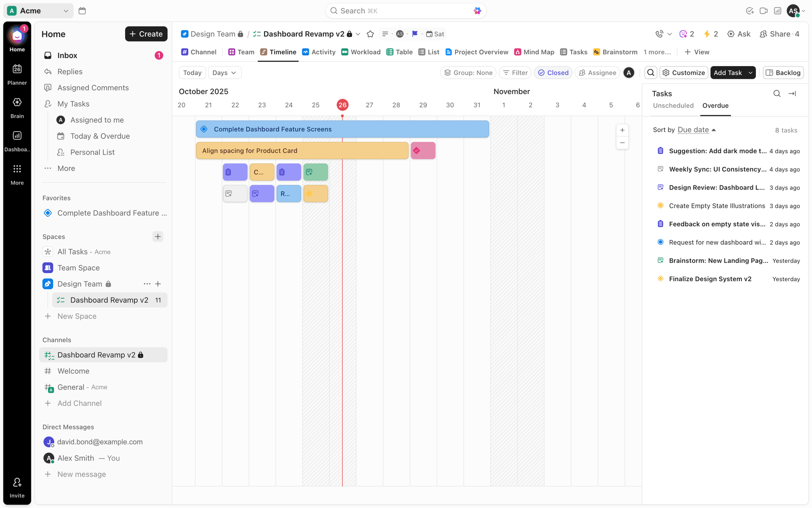
Task: Open the Brainstorm view tab
Action: click(615, 52)
